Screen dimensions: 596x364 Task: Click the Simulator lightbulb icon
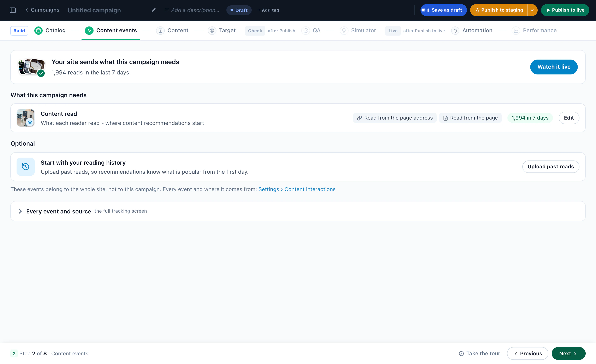pyautogui.click(x=344, y=30)
